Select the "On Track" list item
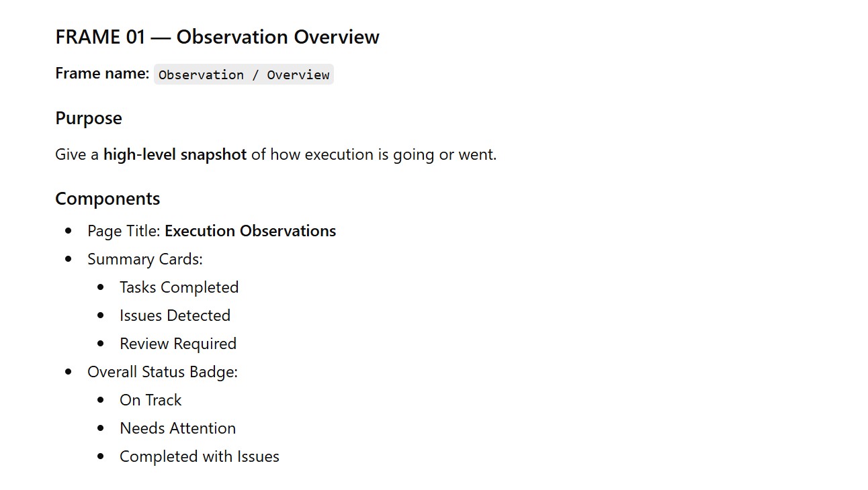This screenshot has width=868, height=490. click(x=150, y=400)
